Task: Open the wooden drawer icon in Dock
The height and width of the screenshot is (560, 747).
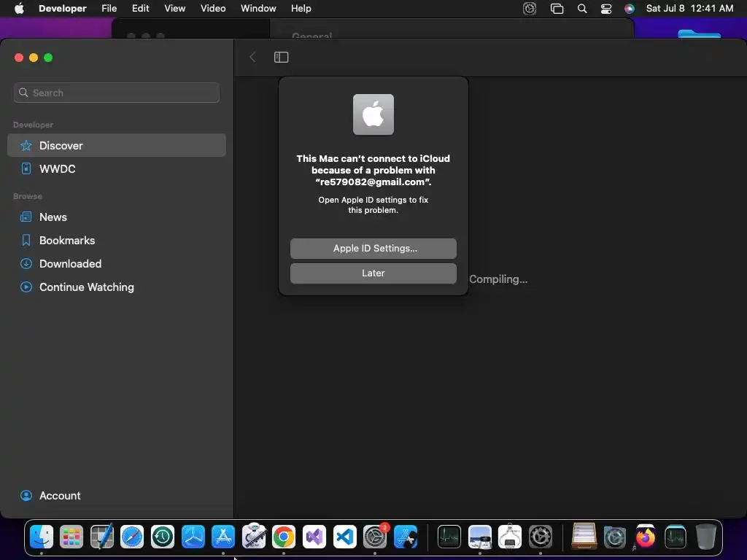Action: 584,537
